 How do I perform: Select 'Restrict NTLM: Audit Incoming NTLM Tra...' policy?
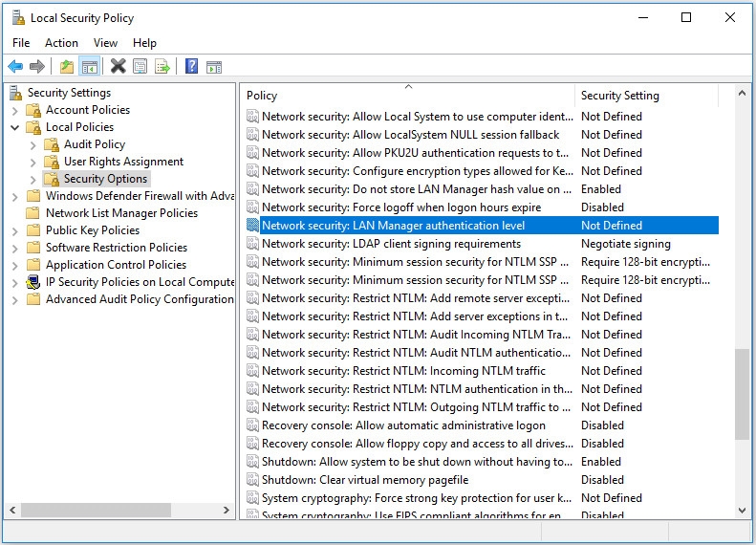pyautogui.click(x=482, y=335)
